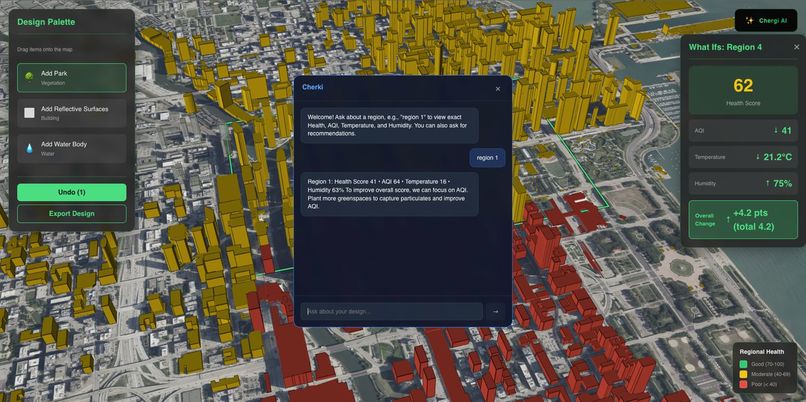Click the Welcome message in the chat
806x402 pixels.
coord(390,125)
